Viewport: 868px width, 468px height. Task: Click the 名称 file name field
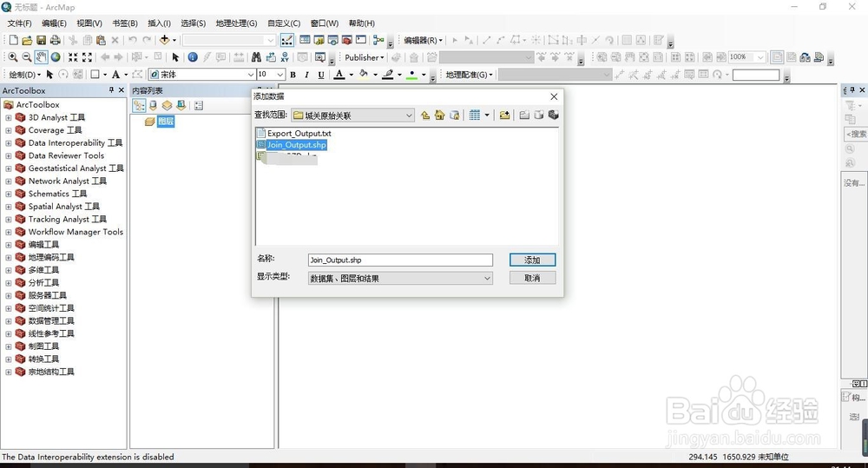[x=400, y=260]
